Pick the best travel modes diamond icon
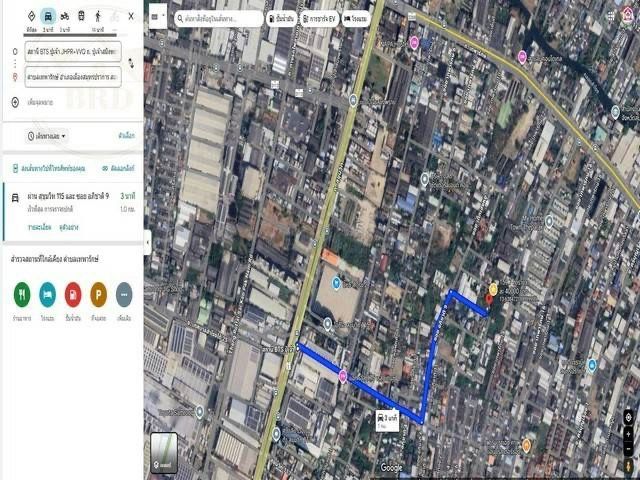640x480 pixels. pos(31,16)
